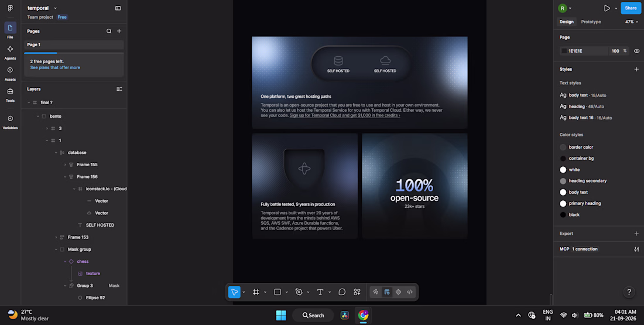Add an export setting
The width and height of the screenshot is (644, 325).
click(x=636, y=234)
